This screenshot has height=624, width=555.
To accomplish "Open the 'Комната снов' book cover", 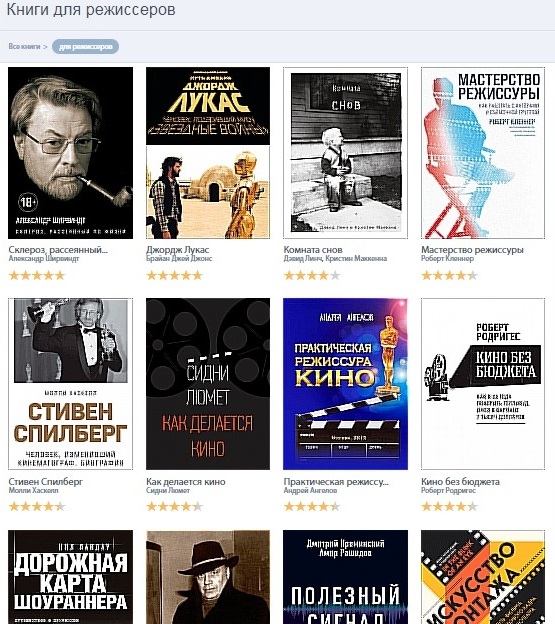I will point(345,153).
